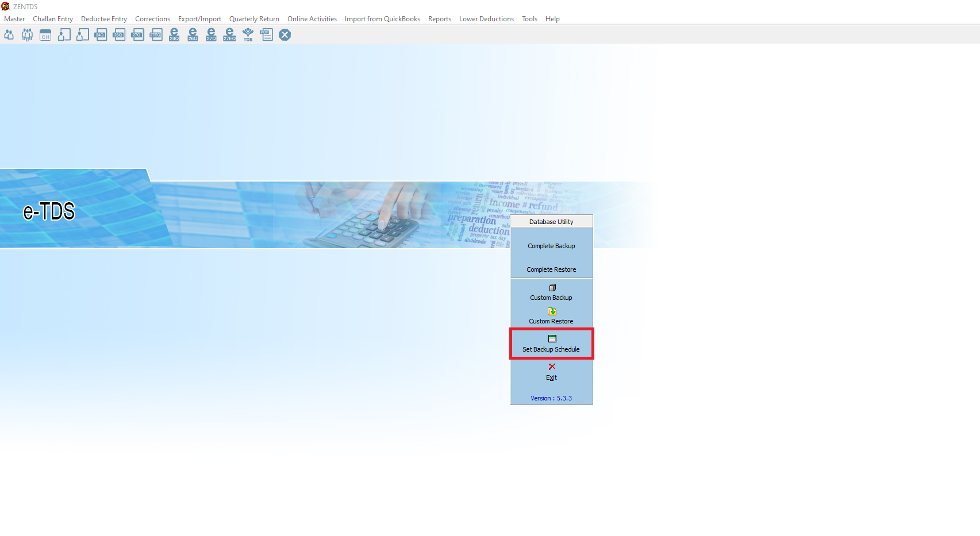The width and height of the screenshot is (980, 536).
Task: Open the 27EQ form document icon
Action: point(156,35)
